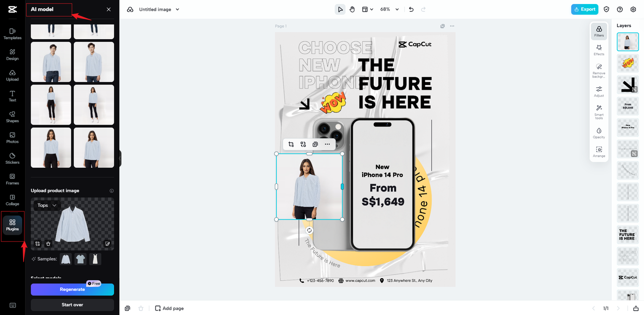Select THE FUTURE IS HERE layer thumbnail
The height and width of the screenshot is (315, 644).
[628, 235]
